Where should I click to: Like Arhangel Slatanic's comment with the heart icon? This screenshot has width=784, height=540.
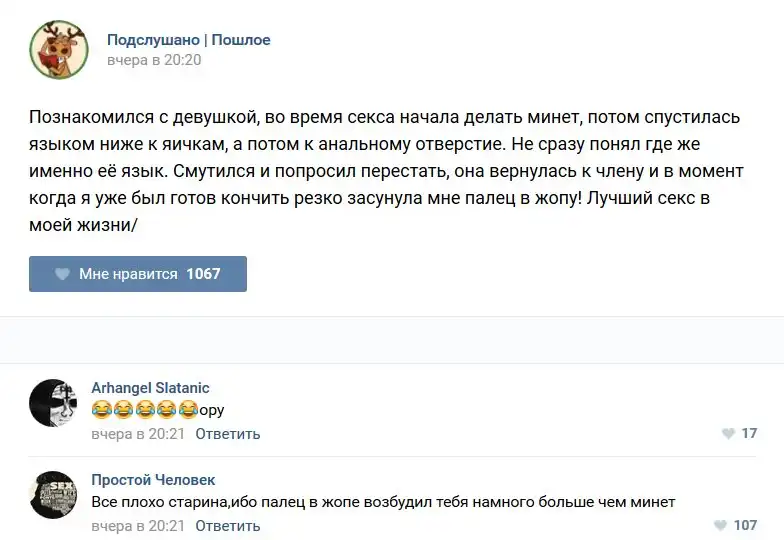727,434
